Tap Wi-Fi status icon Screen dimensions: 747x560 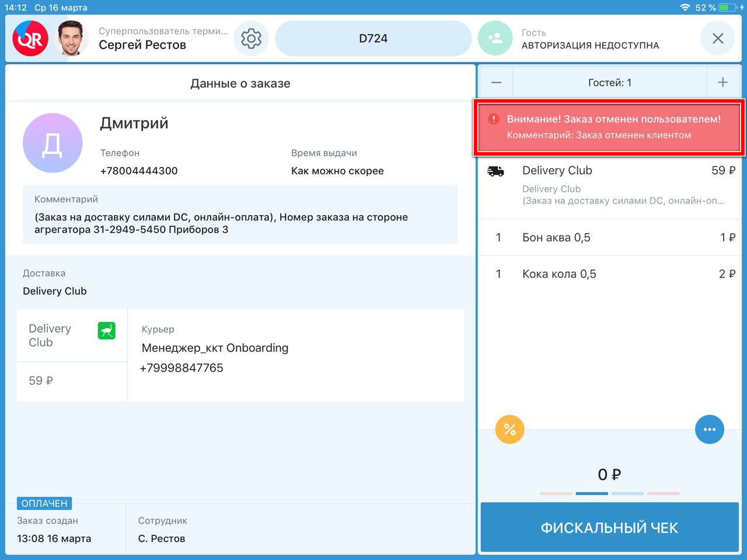pyautogui.click(x=685, y=8)
